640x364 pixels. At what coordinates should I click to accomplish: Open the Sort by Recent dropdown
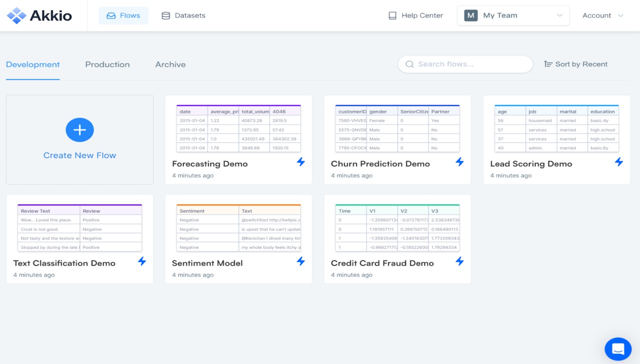576,64
